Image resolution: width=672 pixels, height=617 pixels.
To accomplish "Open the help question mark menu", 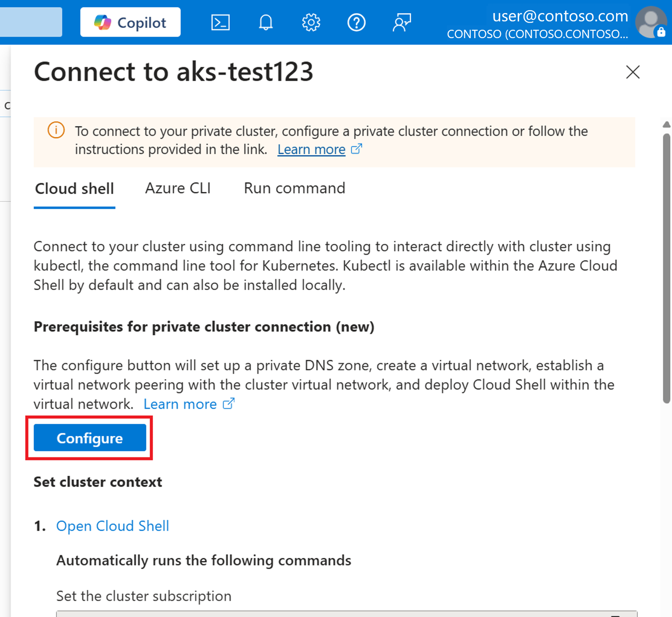I will click(356, 22).
